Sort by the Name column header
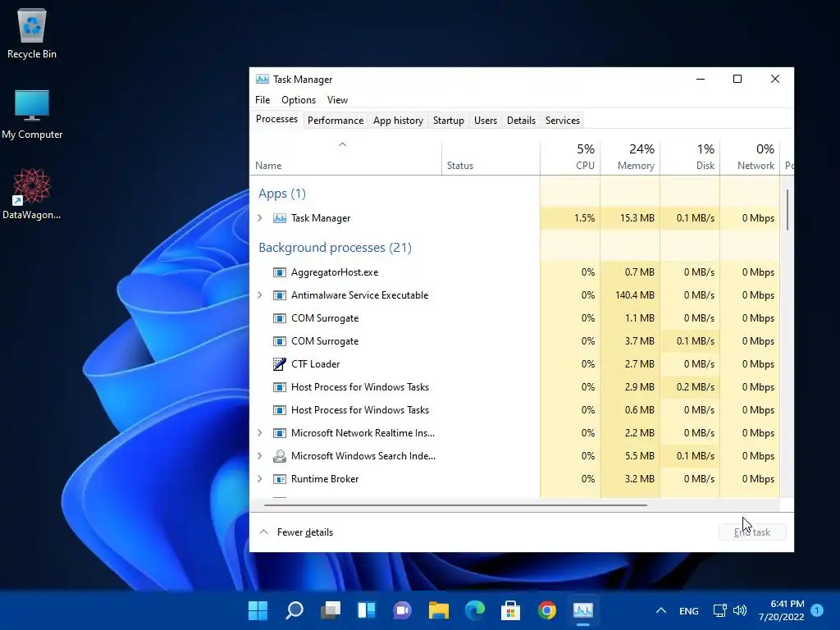Image resolution: width=840 pixels, height=630 pixels. 346,158
